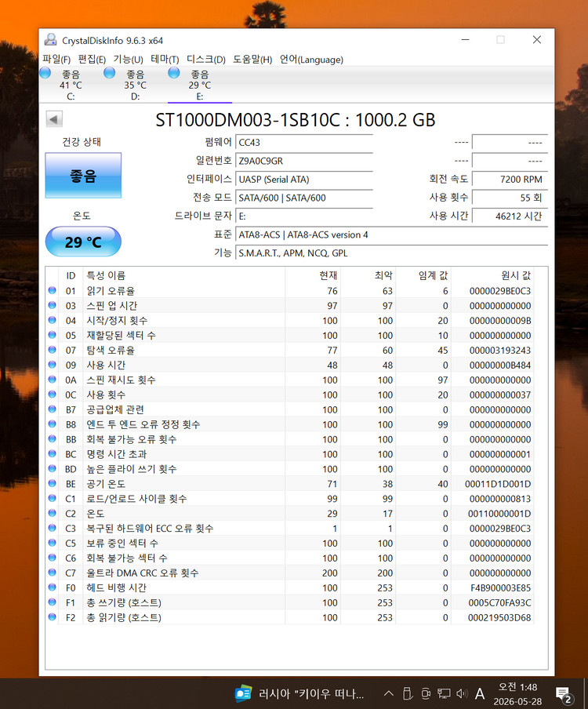Show hidden tray icons chevron
The width and height of the screenshot is (588, 709).
click(x=389, y=693)
